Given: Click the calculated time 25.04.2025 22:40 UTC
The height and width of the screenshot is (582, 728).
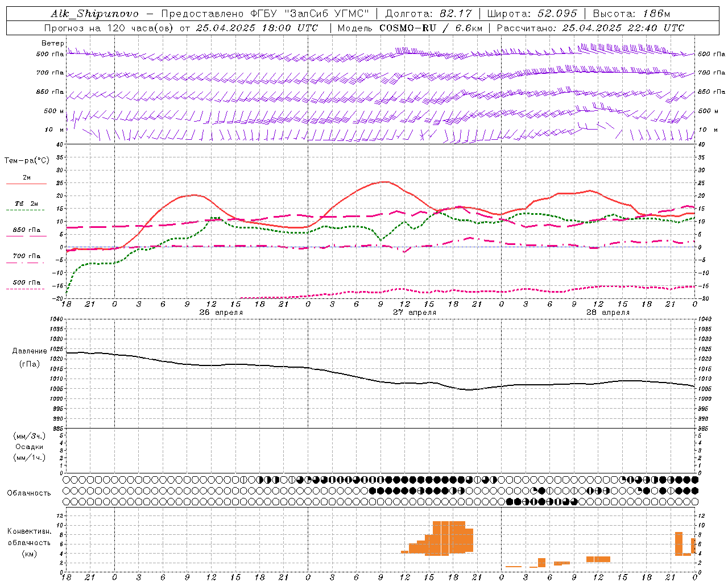Looking at the screenshot, I should 623,28.
